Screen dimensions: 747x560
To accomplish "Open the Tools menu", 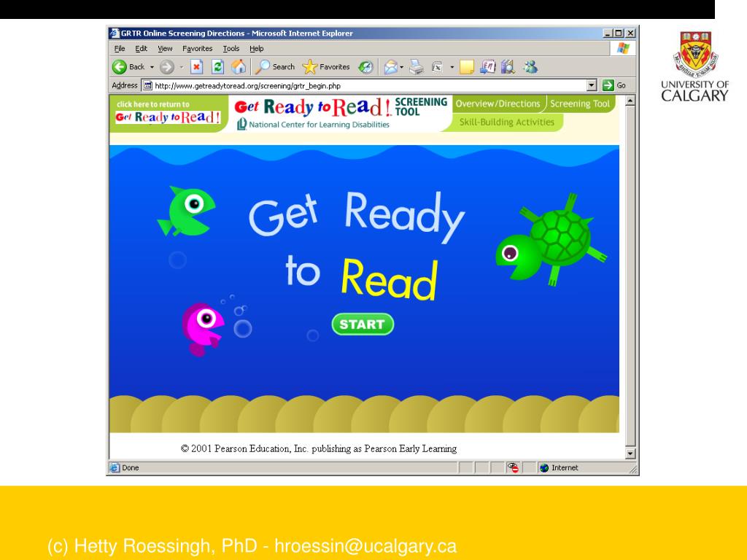I will pyautogui.click(x=231, y=49).
